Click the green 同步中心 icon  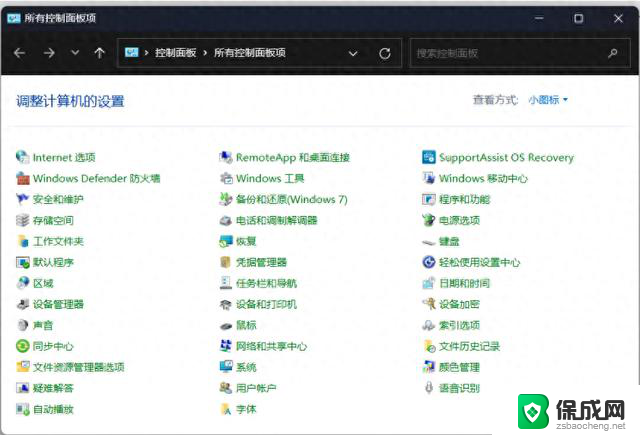click(x=22, y=346)
